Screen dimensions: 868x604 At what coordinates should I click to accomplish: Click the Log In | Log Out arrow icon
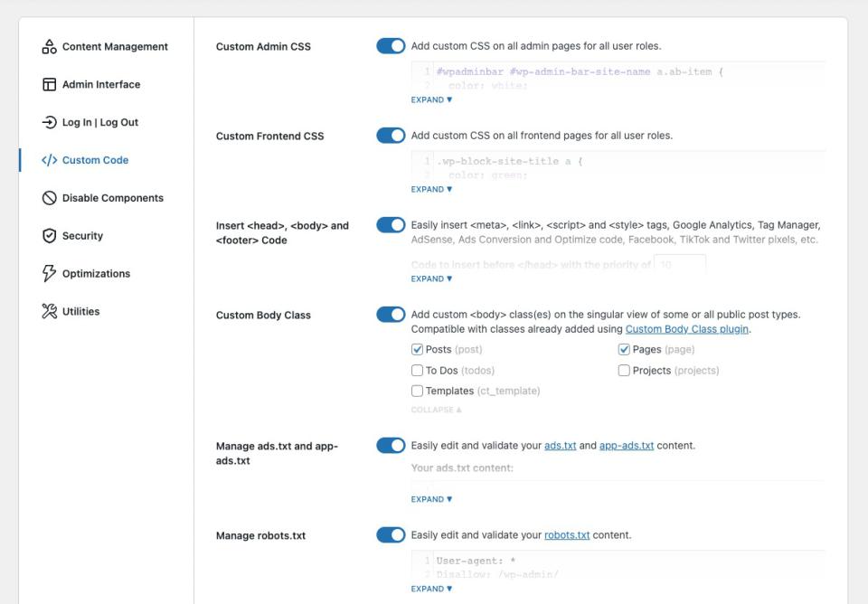pos(50,122)
